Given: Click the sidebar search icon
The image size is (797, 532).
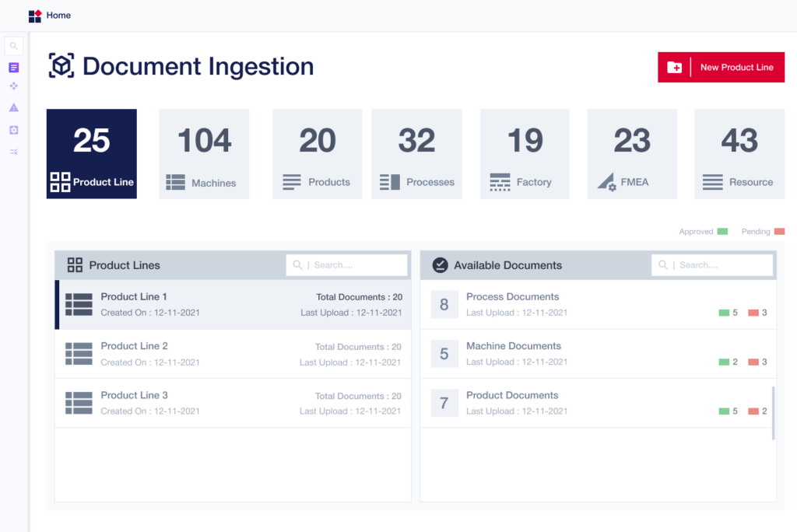Looking at the screenshot, I should [x=13, y=46].
